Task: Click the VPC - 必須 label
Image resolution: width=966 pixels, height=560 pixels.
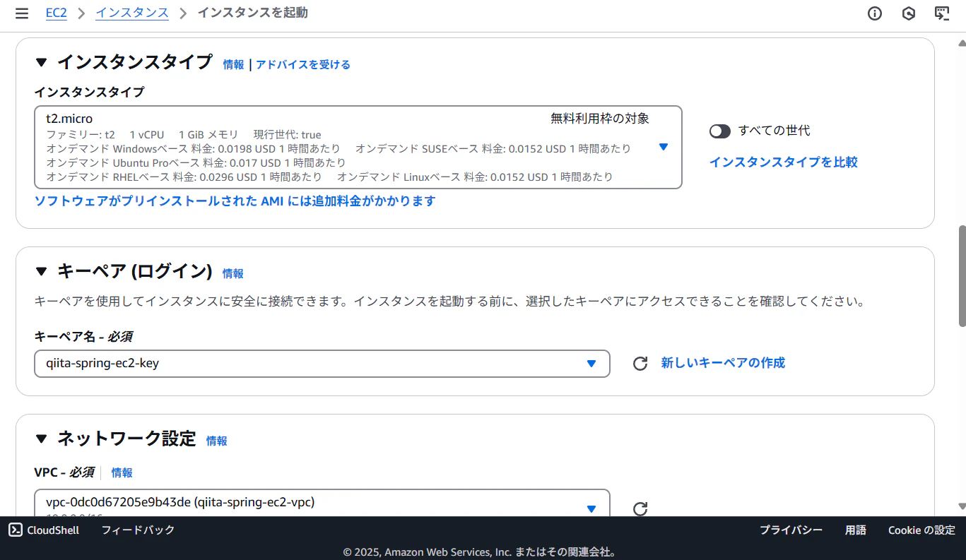Action: point(64,472)
